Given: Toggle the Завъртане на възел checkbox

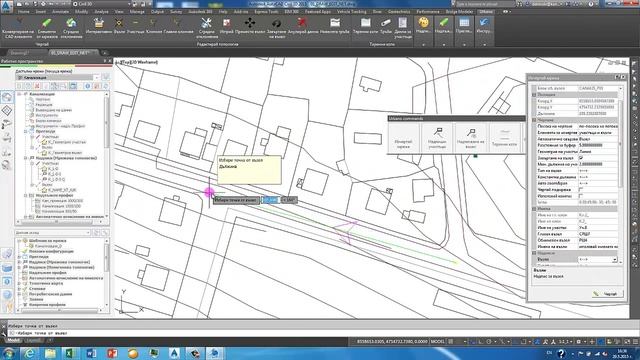Looking at the screenshot, I should tap(581, 158).
